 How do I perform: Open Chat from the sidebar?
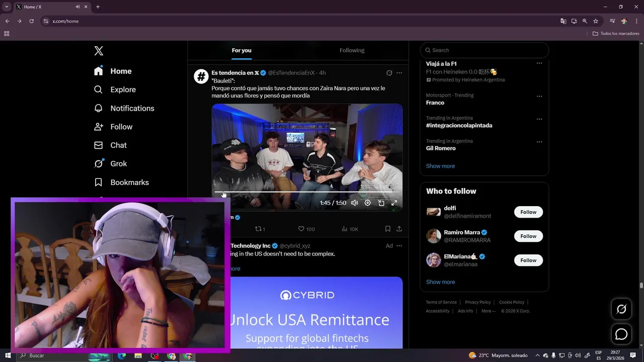click(111, 145)
